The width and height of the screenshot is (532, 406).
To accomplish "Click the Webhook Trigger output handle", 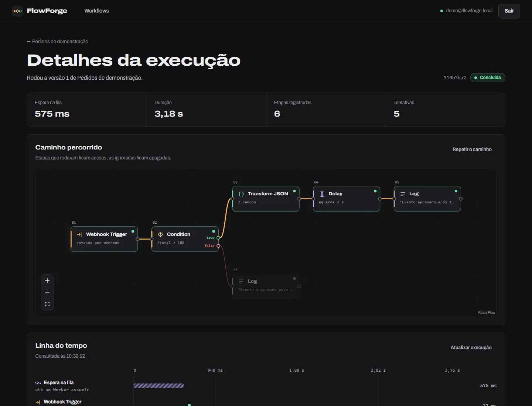I will coord(137,239).
